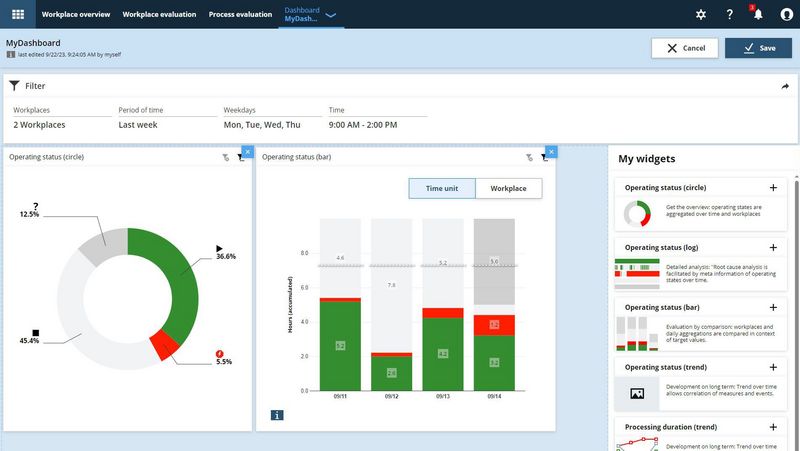
Task: Open the app launcher grid icon
Action: pyautogui.click(x=18, y=14)
